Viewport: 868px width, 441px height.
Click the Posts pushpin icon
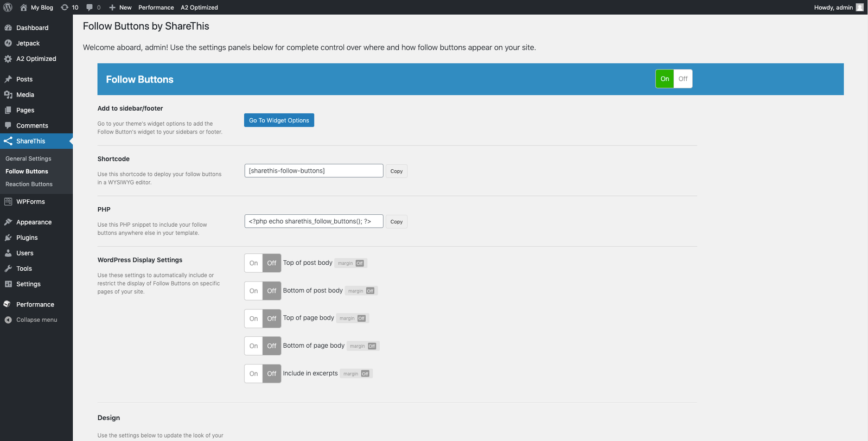click(x=8, y=79)
